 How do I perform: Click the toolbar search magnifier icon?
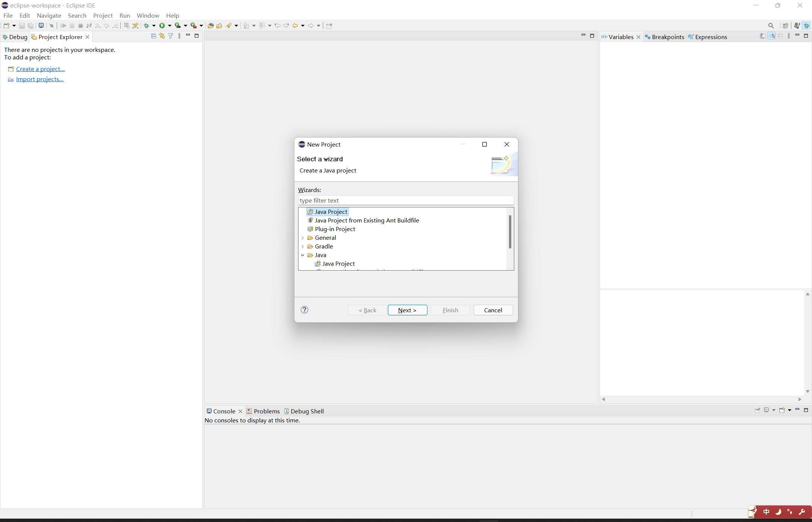click(x=771, y=26)
